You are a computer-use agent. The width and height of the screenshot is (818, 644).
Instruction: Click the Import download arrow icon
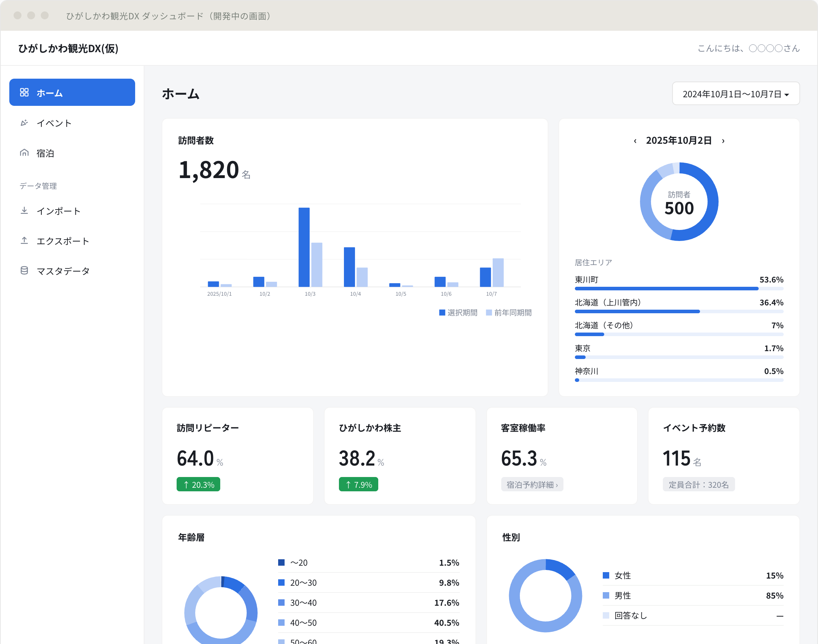click(24, 210)
